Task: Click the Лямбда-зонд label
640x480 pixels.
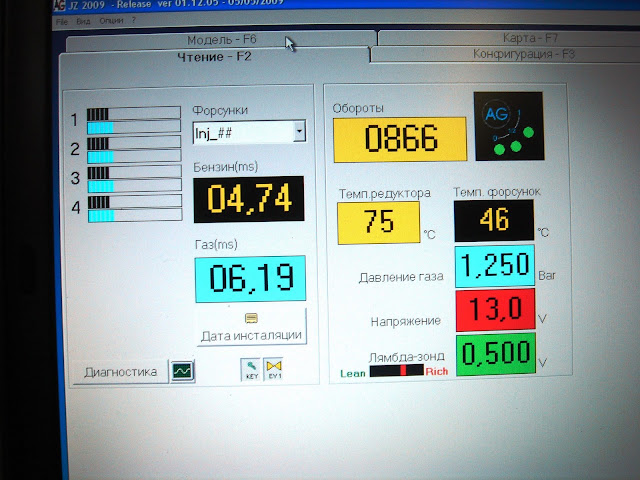Action: 407,357
